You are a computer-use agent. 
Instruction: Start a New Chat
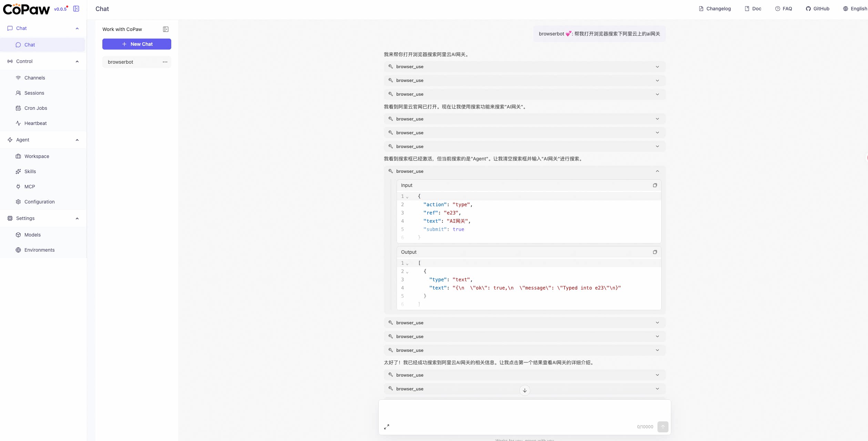pyautogui.click(x=137, y=44)
